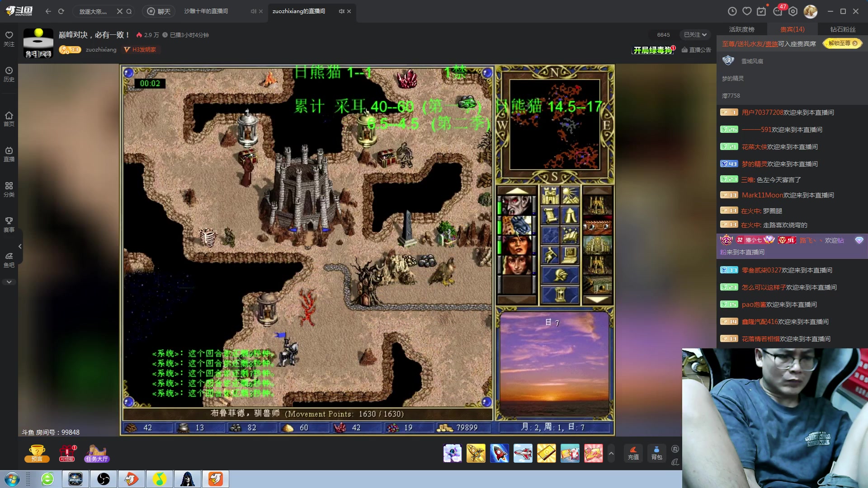
Task: Open the spellbook cast spell icon
Action: (570, 235)
